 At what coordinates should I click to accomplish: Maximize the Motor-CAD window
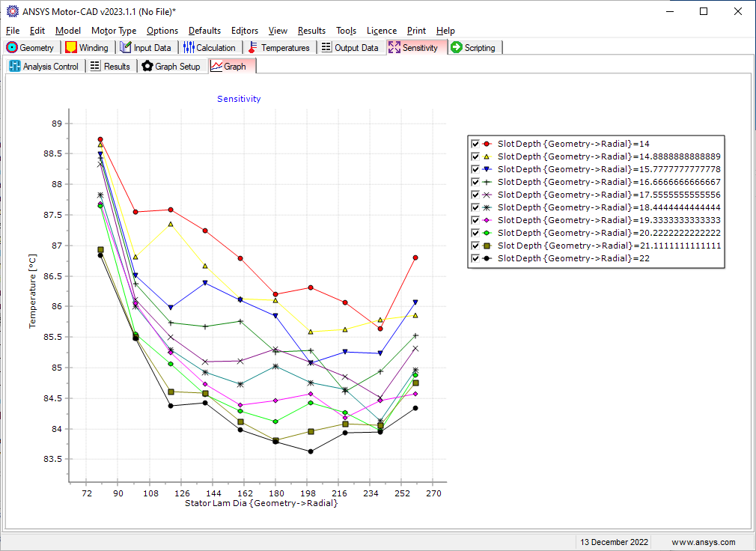pos(704,11)
